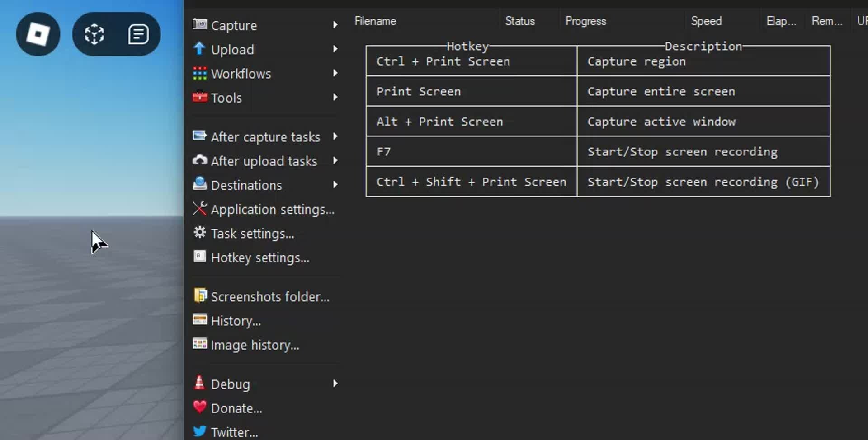Open the Screenshots folder icon
The width and height of the screenshot is (868, 440).
click(199, 295)
